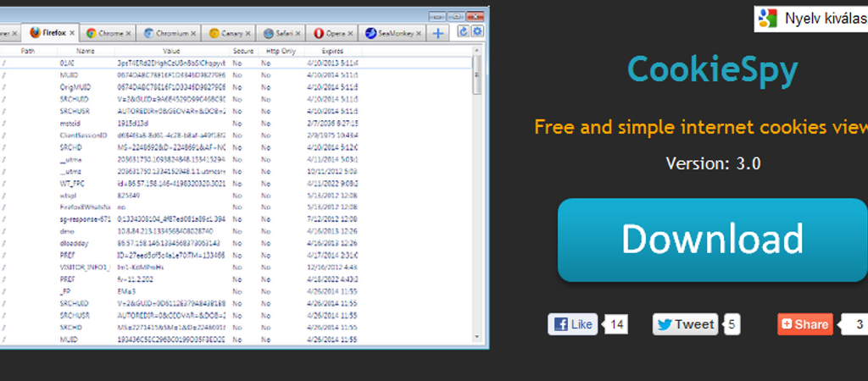The width and height of the screenshot is (868, 381).
Task: Click the Tweet count bubble showing 5
Action: tap(732, 324)
